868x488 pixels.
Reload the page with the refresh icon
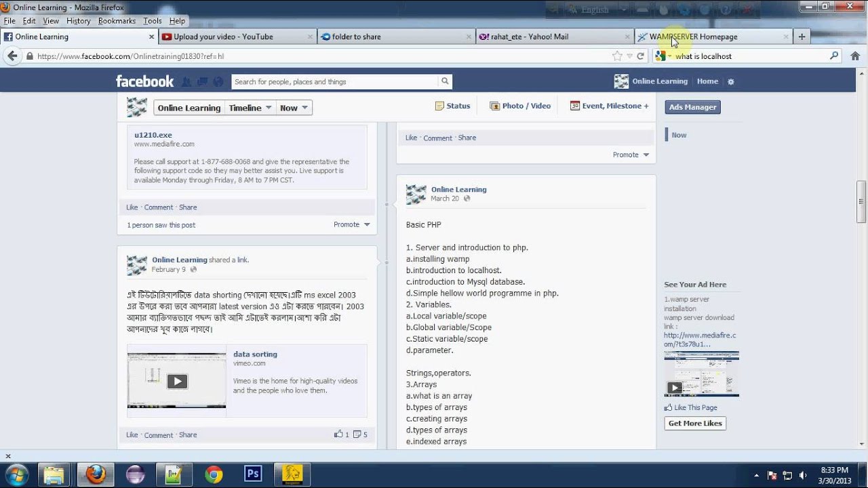[x=640, y=56]
